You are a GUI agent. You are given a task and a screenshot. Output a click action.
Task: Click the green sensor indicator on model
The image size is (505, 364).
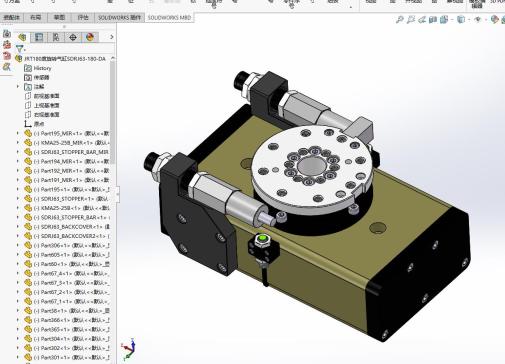pos(263,238)
